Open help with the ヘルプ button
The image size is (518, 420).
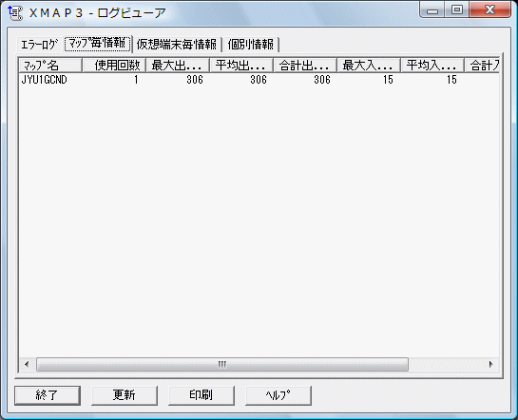click(278, 395)
